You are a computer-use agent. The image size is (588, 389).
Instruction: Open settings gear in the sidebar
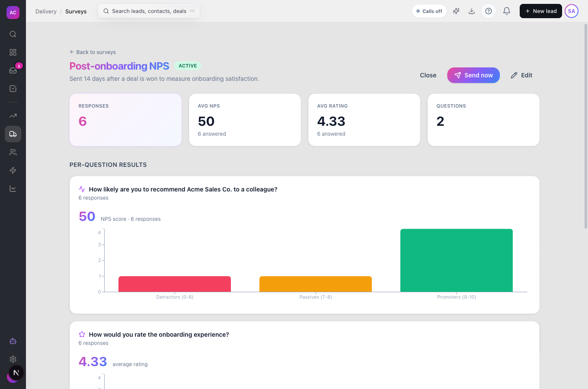tap(13, 359)
